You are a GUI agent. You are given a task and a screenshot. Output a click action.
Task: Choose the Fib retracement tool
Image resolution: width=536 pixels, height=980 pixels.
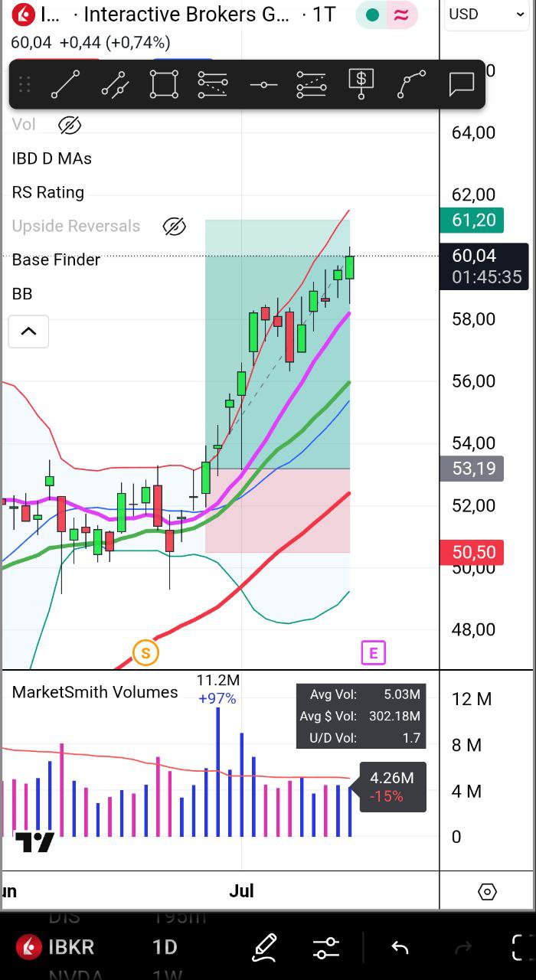click(x=212, y=84)
